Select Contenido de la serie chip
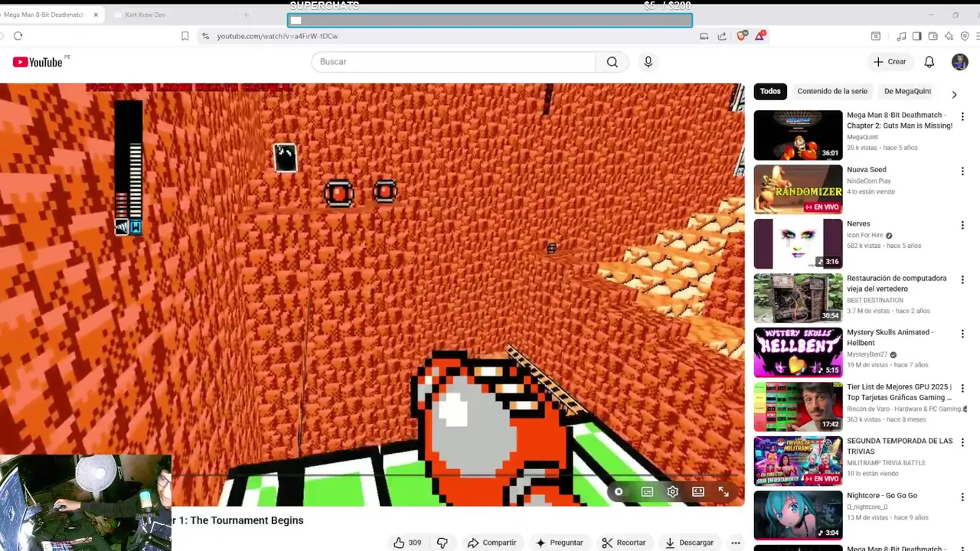Image resolution: width=980 pixels, height=551 pixels. point(832,91)
